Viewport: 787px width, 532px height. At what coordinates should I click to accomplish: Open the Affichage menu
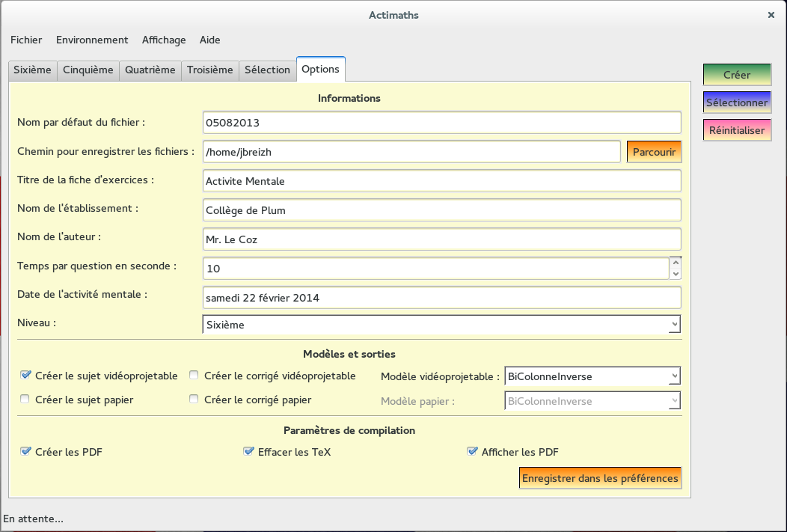click(164, 40)
